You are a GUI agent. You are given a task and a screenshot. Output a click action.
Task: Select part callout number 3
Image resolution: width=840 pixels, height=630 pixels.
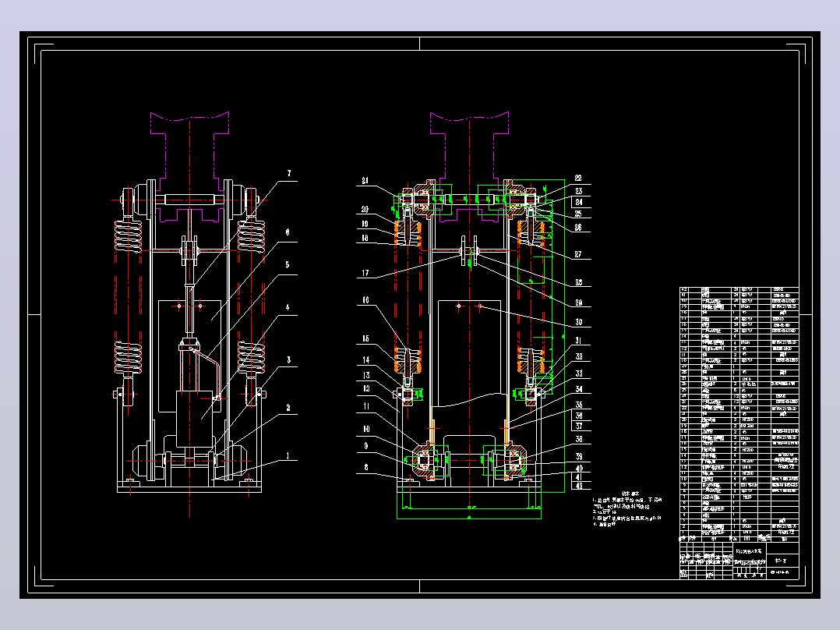[x=288, y=359]
